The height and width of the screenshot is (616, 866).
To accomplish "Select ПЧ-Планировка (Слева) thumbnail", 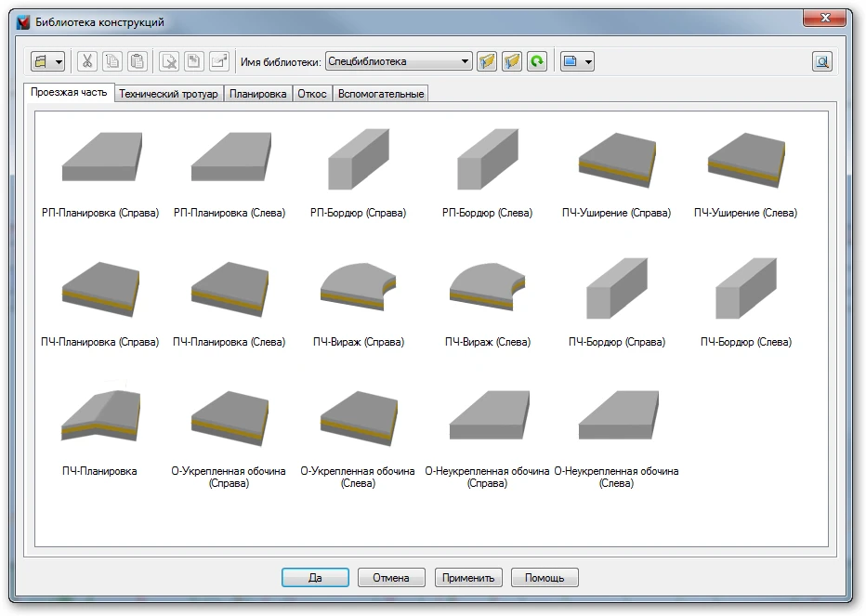I will [230, 290].
